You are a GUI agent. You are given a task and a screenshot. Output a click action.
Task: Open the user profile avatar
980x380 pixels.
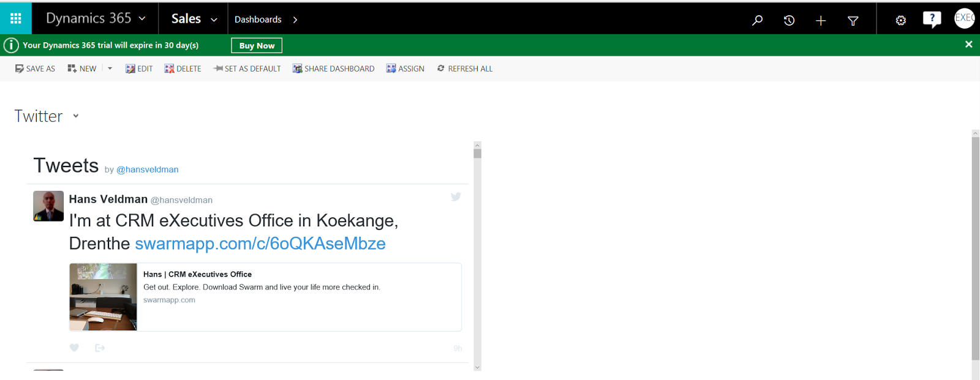pos(965,18)
